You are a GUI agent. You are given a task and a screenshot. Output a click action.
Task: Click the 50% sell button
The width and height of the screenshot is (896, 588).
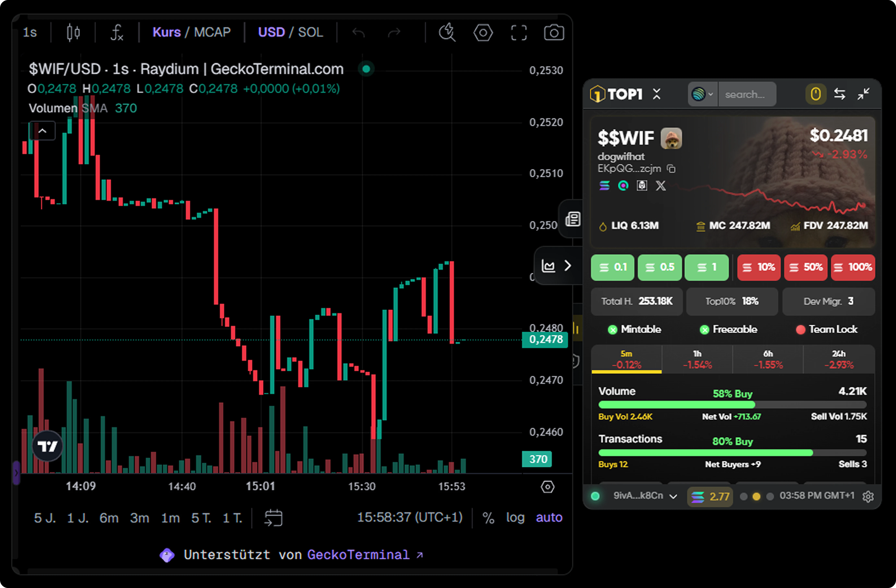coord(806,267)
